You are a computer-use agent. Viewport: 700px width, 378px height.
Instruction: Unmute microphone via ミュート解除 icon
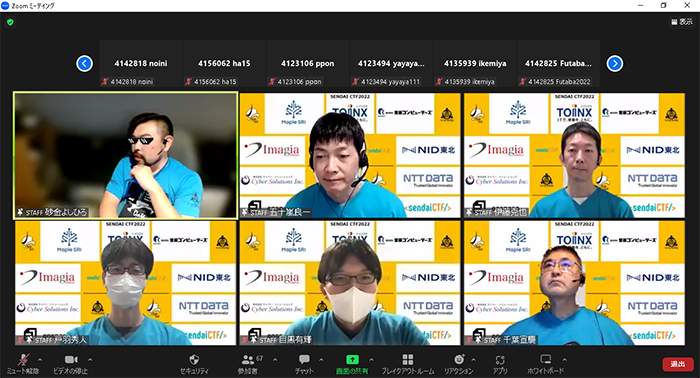click(23, 359)
